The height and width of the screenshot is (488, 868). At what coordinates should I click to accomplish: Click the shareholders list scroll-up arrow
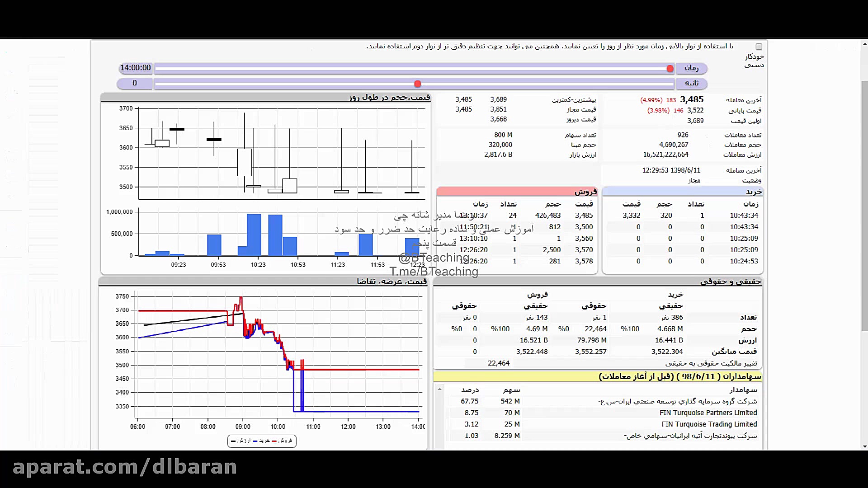(439, 389)
